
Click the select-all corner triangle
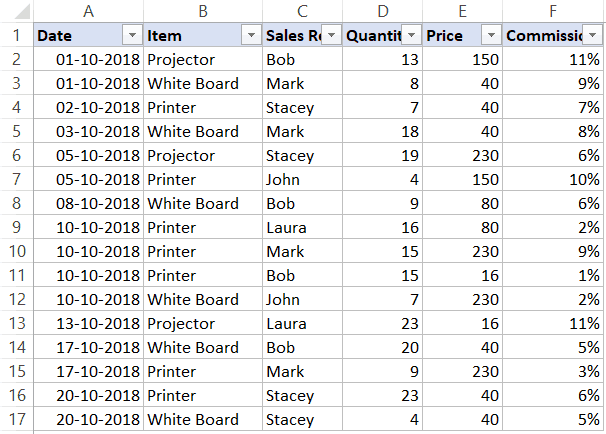click(x=22, y=11)
